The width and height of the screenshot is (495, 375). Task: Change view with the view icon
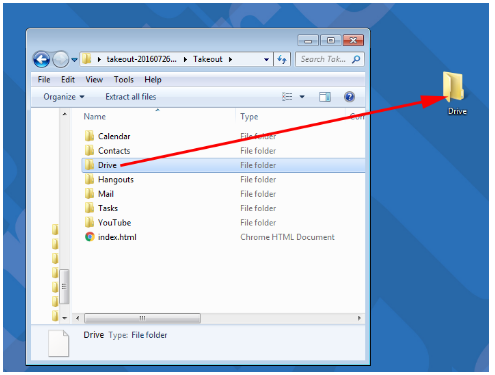tap(287, 97)
